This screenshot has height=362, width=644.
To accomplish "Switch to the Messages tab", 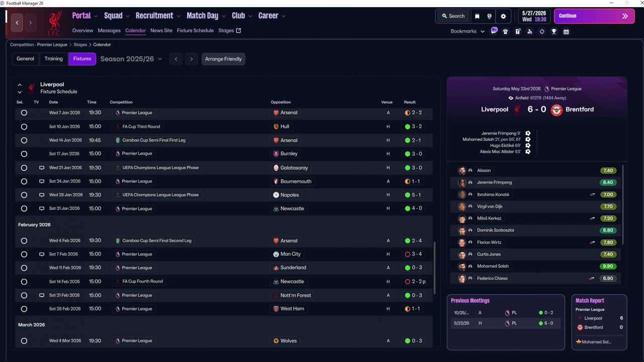I will 109,31.
